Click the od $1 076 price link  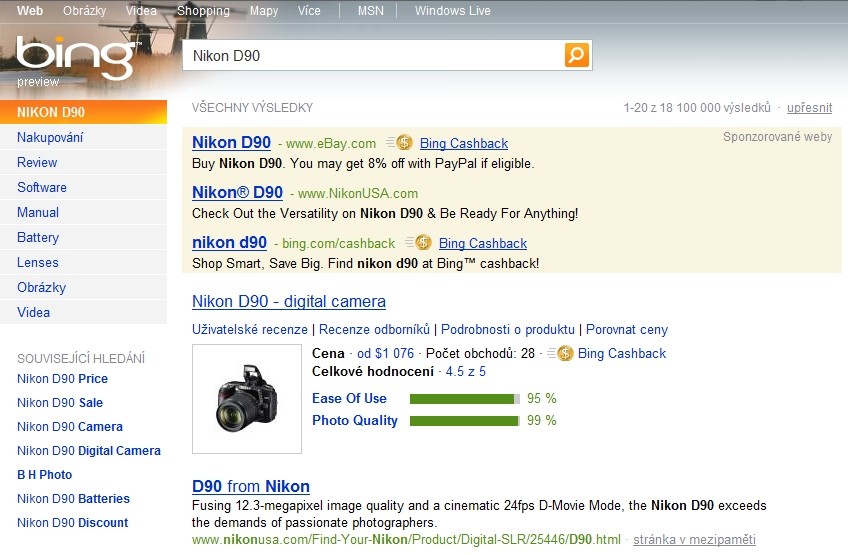click(385, 353)
